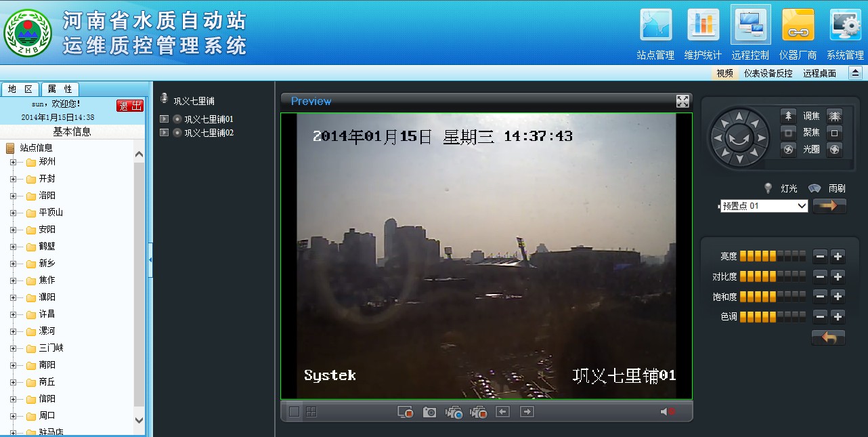This screenshot has height=437, width=868.
Task: Click the 亮度 brightness level bar
Action: (773, 256)
